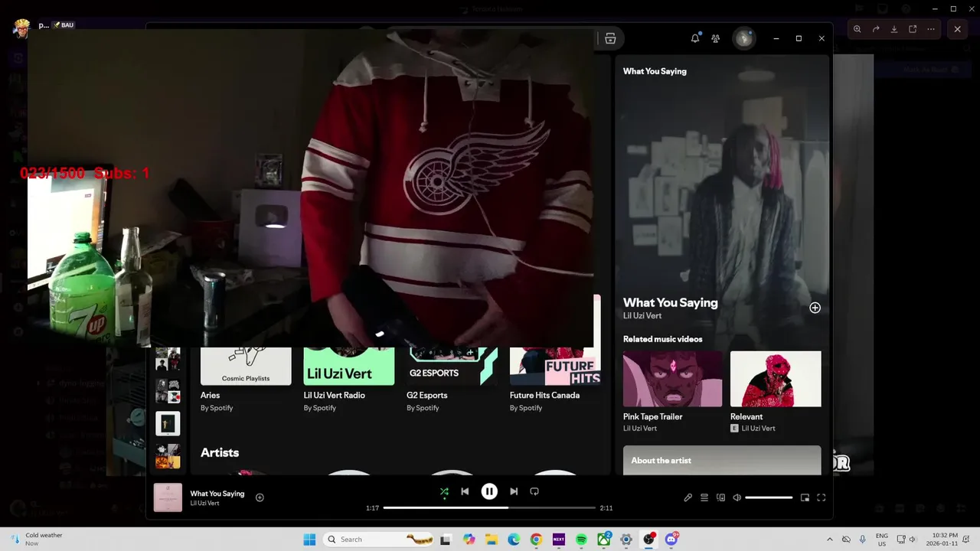
Task: Toggle shuffle in the Spotify player
Action: (x=444, y=492)
